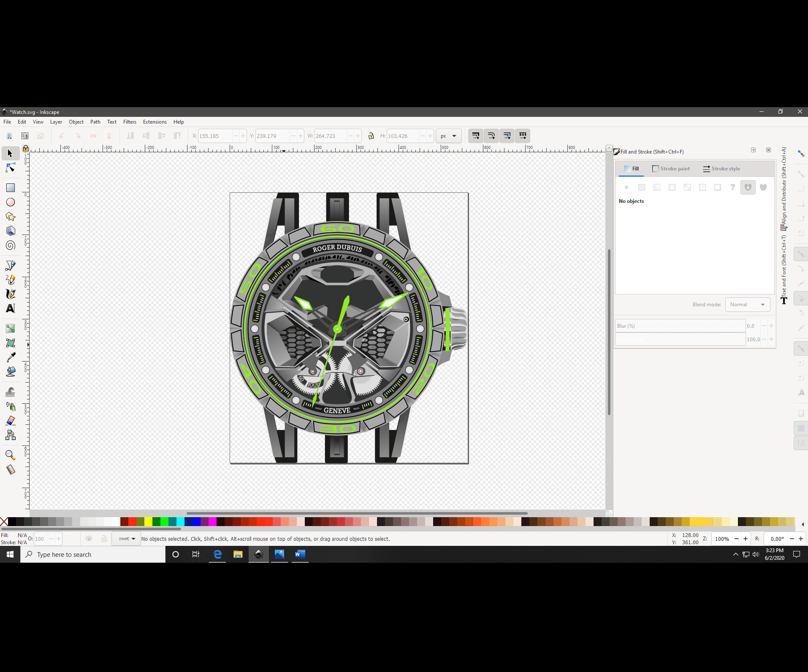Select the Mesh gradient tool
Screen dimensions: 808x672
click(x=11, y=343)
